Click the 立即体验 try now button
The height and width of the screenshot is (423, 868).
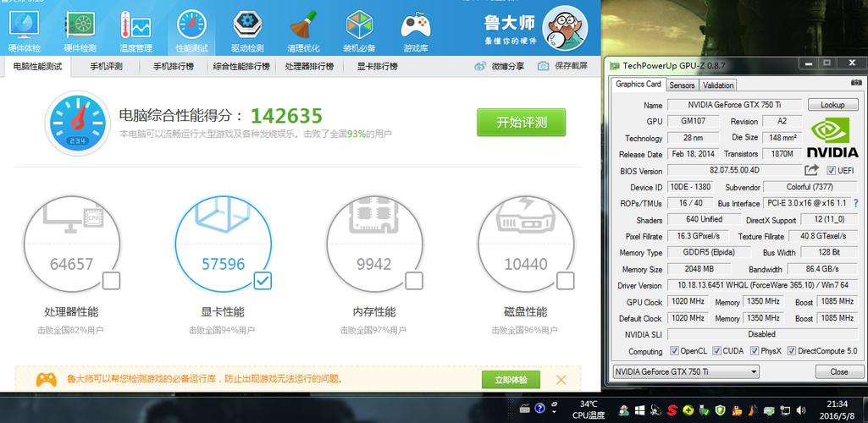tap(511, 380)
